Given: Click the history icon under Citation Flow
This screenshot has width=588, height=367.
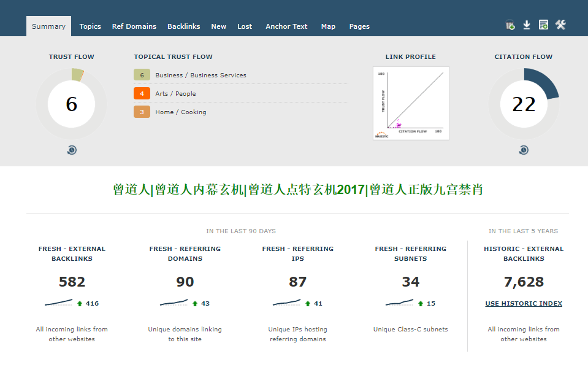Looking at the screenshot, I should point(524,150).
